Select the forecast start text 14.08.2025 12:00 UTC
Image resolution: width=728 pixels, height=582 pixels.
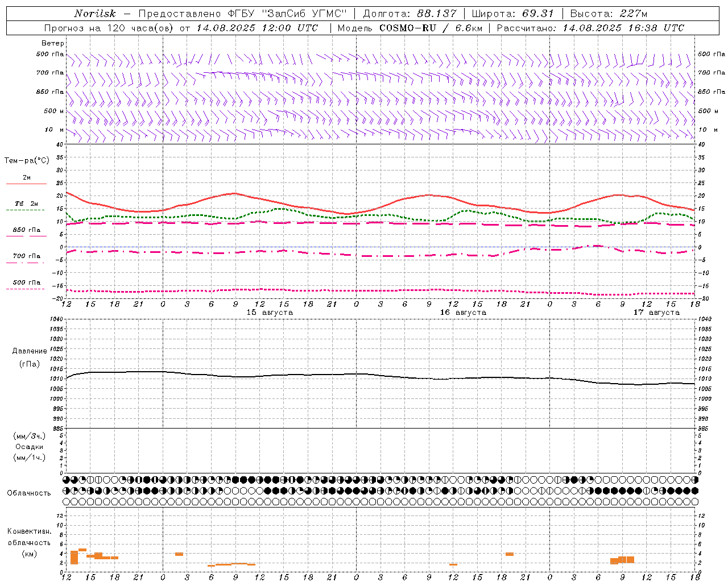(257, 28)
